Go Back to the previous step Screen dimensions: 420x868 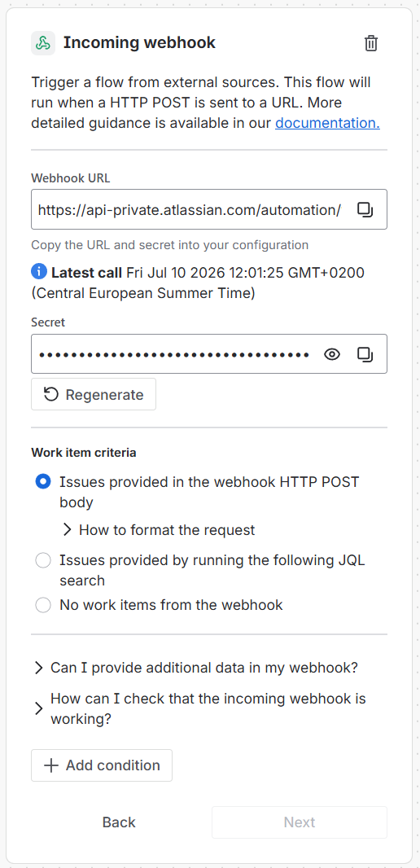119,822
